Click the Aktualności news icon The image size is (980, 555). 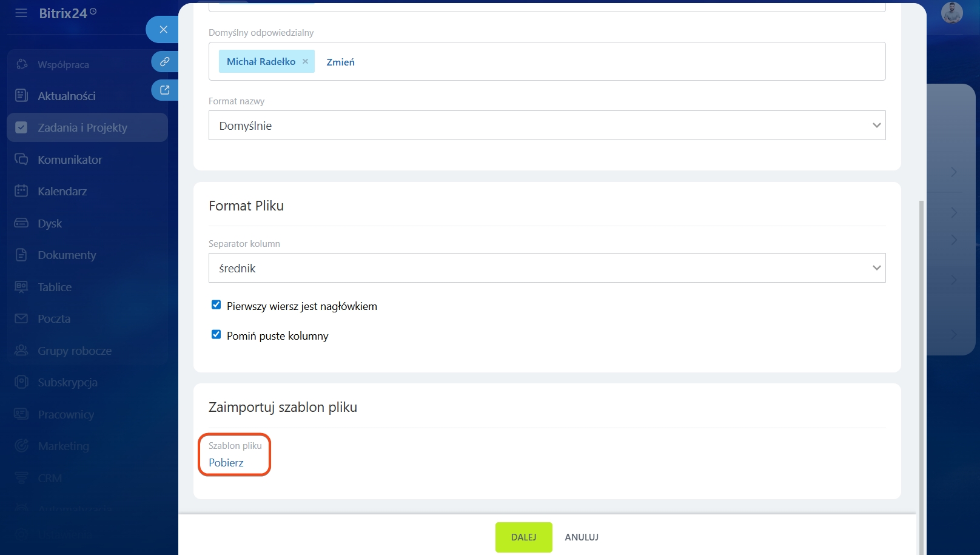click(x=21, y=96)
